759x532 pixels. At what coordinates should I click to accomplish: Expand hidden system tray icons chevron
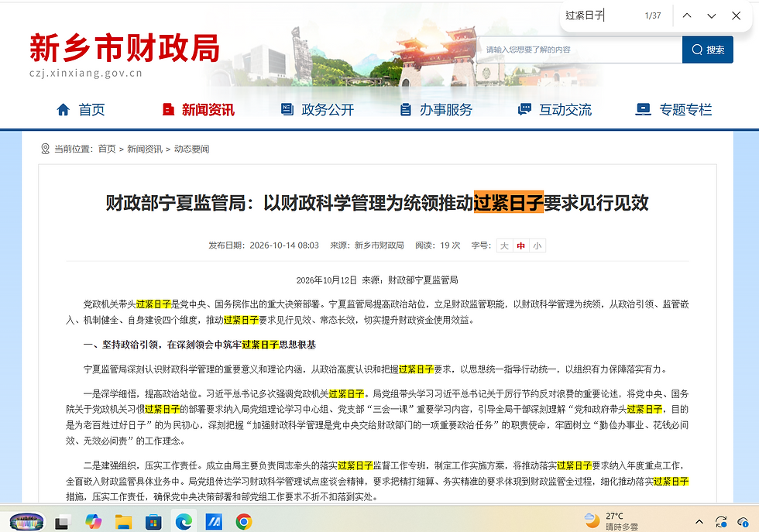click(699, 521)
